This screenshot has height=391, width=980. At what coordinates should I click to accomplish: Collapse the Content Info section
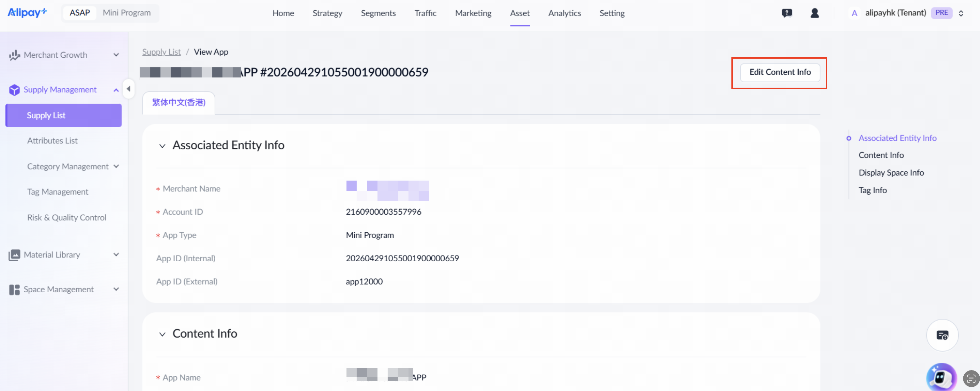(x=162, y=334)
